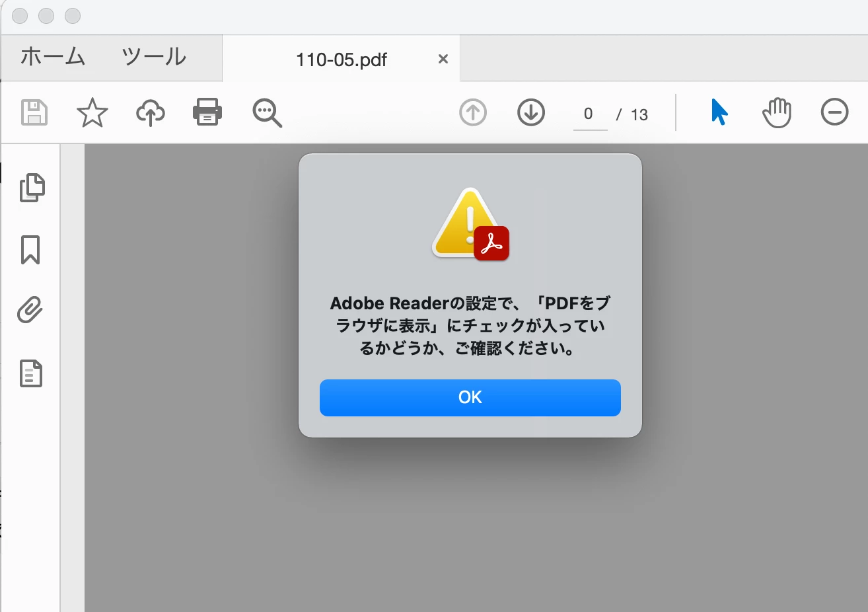Click the macOS zoom window button
This screenshot has height=612, width=868.
[73, 16]
